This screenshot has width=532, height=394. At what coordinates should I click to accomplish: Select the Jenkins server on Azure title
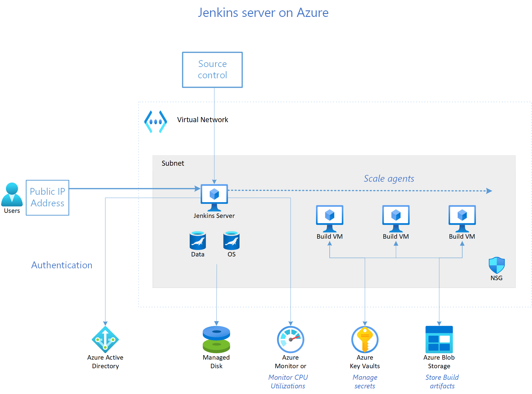(263, 12)
